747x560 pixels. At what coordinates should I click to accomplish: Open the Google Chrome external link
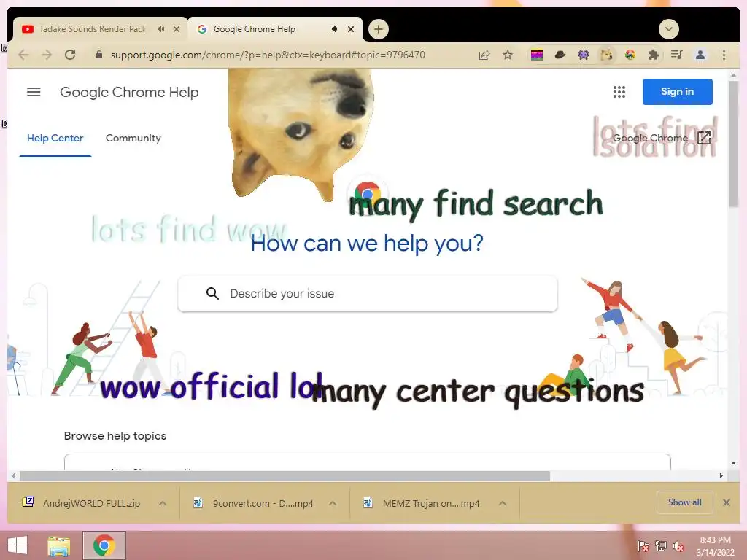tap(662, 138)
